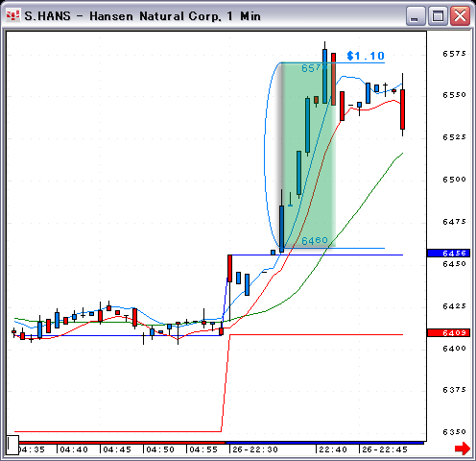Click the red session bar on time axis
The height and width of the screenshot is (461, 476).
(122, 443)
